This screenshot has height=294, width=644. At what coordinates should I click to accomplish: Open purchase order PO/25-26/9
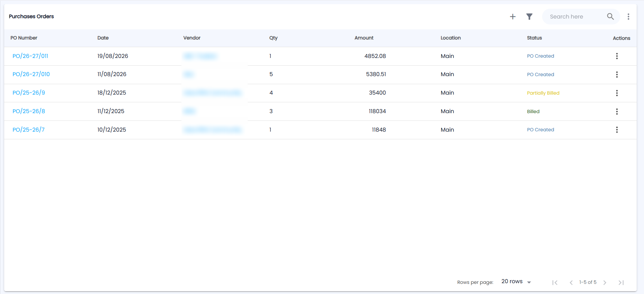coord(29,93)
